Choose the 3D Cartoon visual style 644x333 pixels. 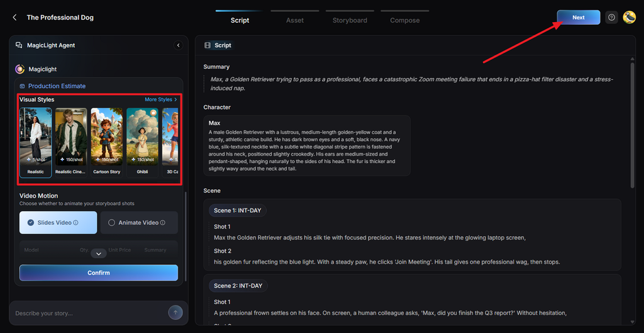pyautogui.click(x=170, y=143)
